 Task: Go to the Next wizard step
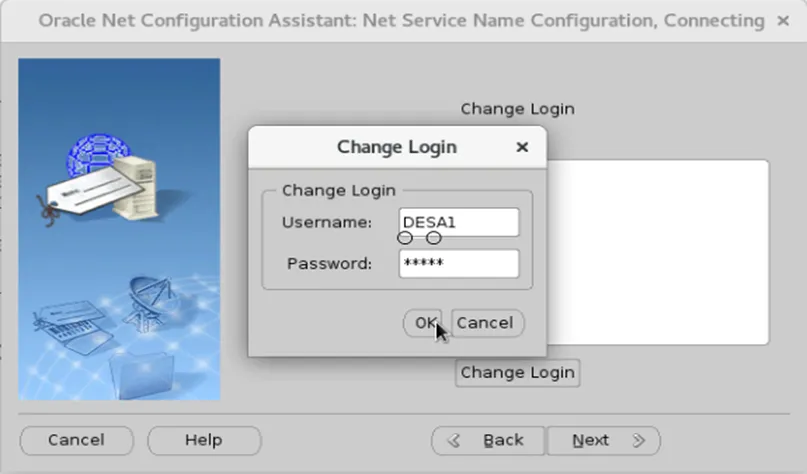click(603, 441)
